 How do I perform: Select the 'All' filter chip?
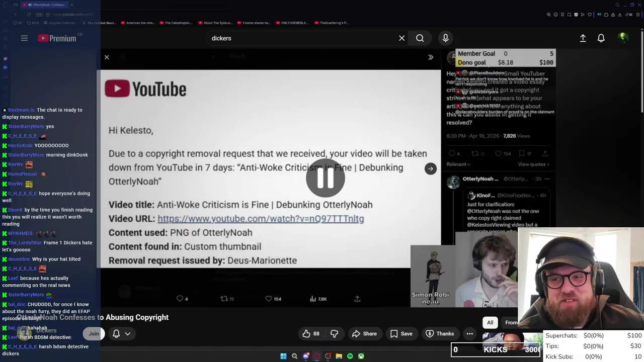tap(490, 322)
